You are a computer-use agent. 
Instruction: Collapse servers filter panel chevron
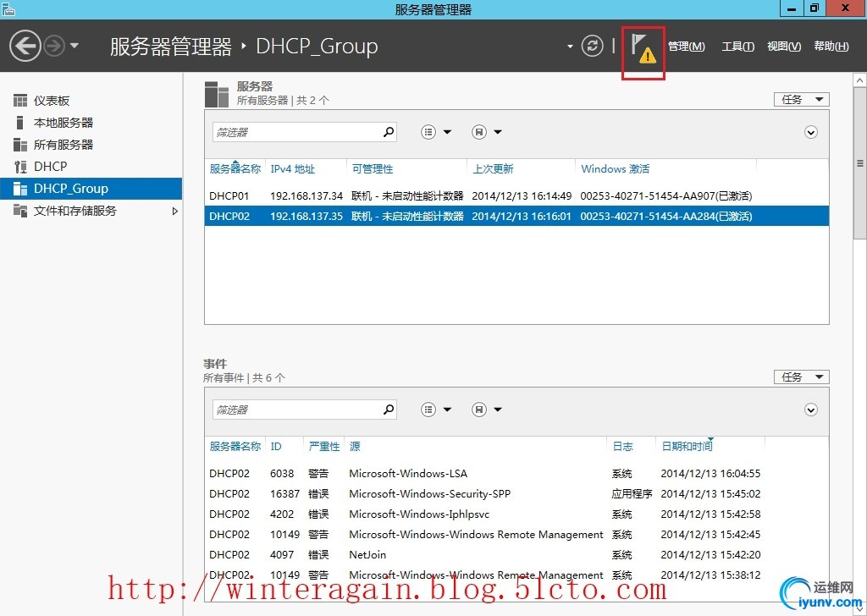(x=811, y=133)
